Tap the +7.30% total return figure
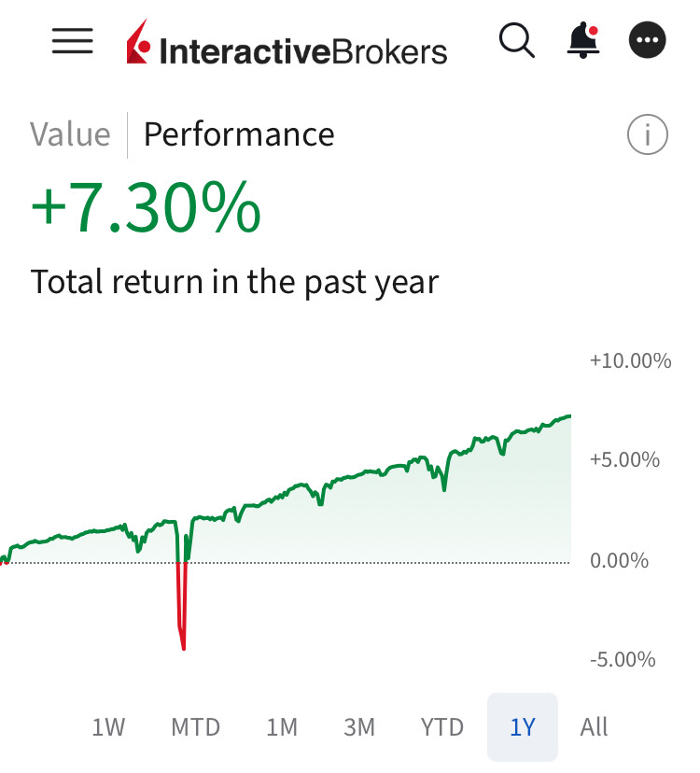The image size is (700, 773). (x=146, y=207)
